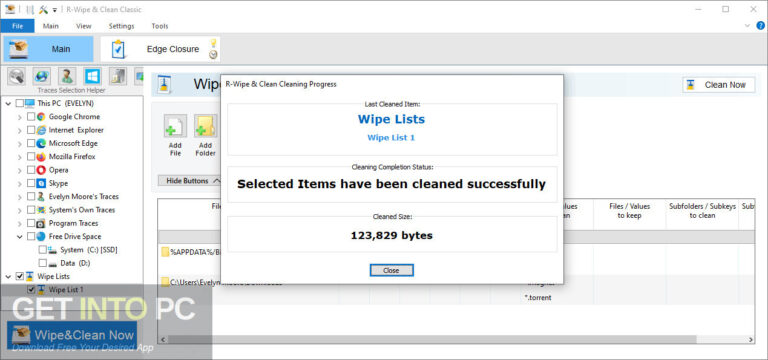Screen dimensions: 768x360
Task: Click the quick access customize arrow in title bar
Action: point(55,10)
